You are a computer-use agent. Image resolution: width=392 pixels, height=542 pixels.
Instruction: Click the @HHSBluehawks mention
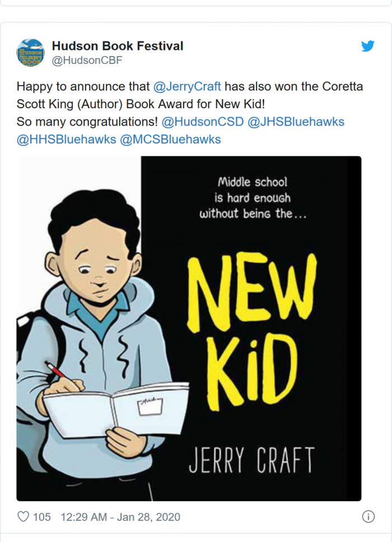point(66,139)
